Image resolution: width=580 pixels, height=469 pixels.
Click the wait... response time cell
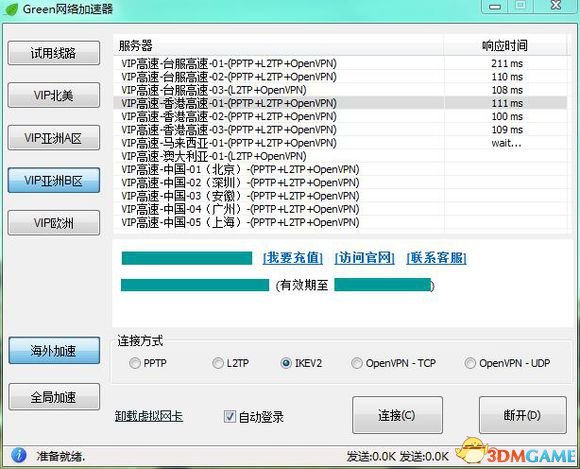coord(506,143)
